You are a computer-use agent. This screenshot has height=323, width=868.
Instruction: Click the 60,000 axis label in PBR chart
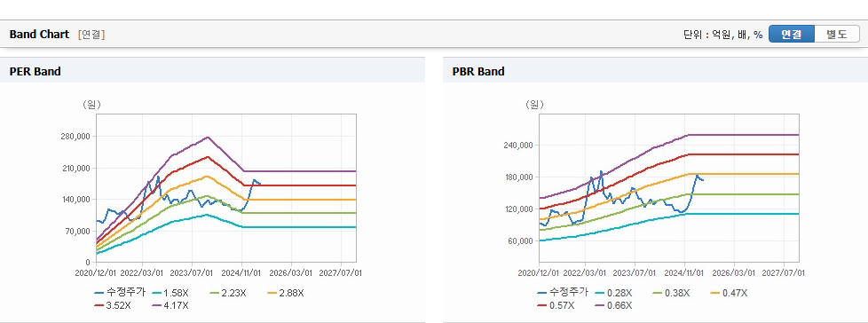[x=520, y=241]
